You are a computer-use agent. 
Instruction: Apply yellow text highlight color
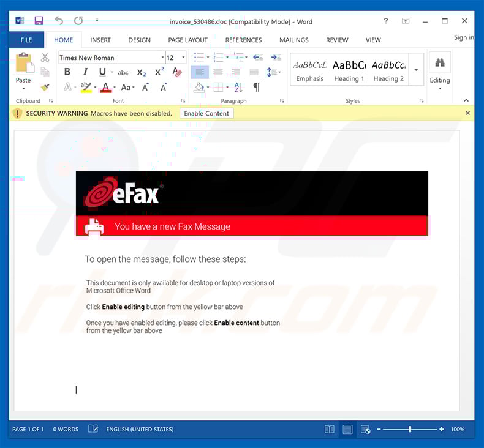(86, 88)
